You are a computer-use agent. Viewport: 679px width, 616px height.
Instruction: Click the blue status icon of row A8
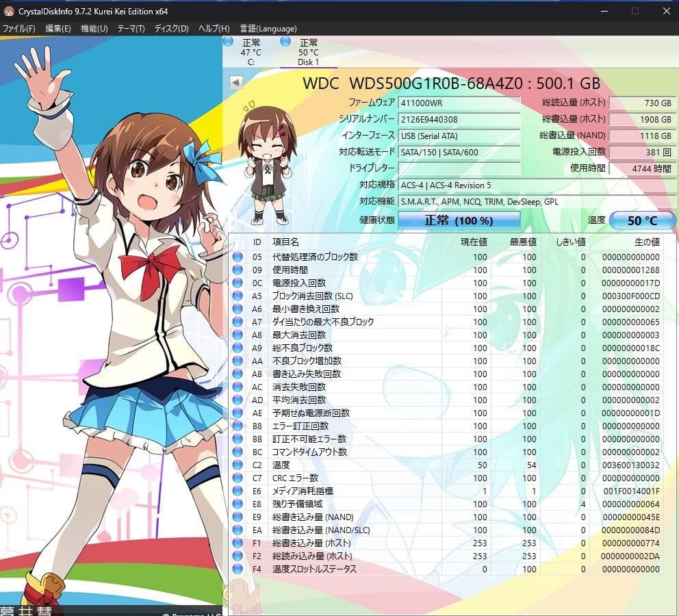[238, 335]
